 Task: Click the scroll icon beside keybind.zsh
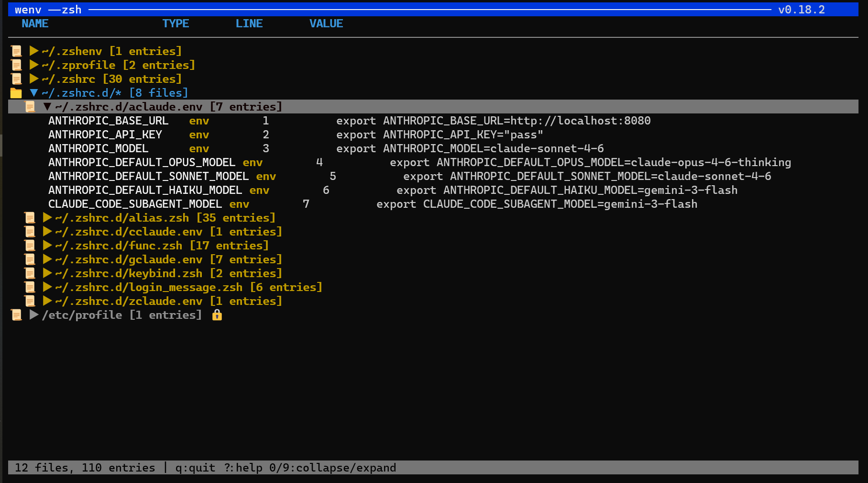point(30,273)
